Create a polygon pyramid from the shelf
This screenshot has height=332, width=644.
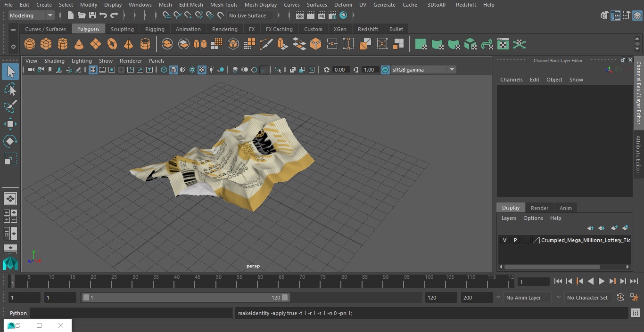point(128,44)
